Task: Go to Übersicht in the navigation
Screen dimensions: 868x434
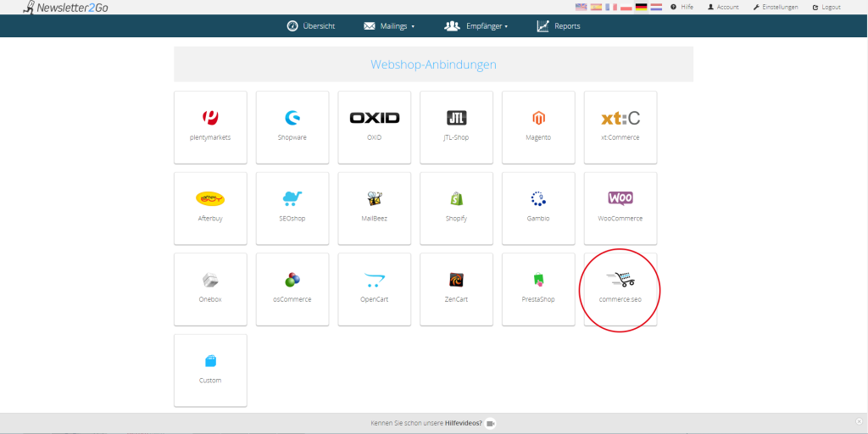Action: tap(310, 26)
